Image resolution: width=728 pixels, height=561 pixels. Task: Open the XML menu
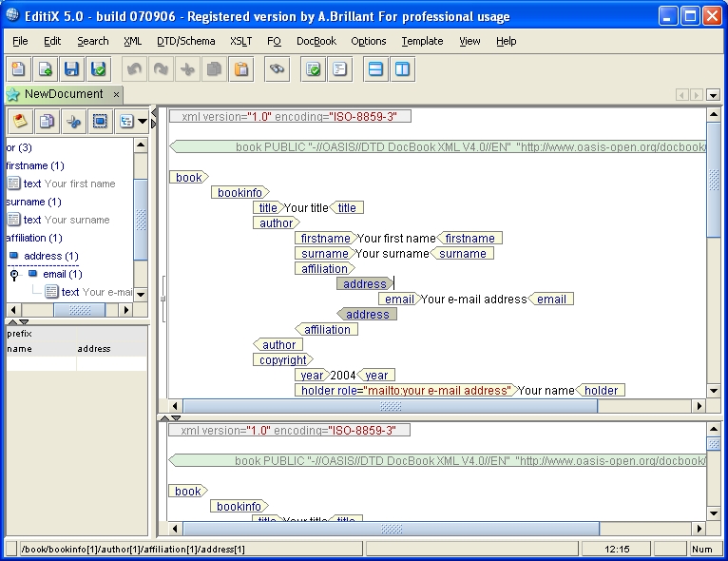(133, 41)
